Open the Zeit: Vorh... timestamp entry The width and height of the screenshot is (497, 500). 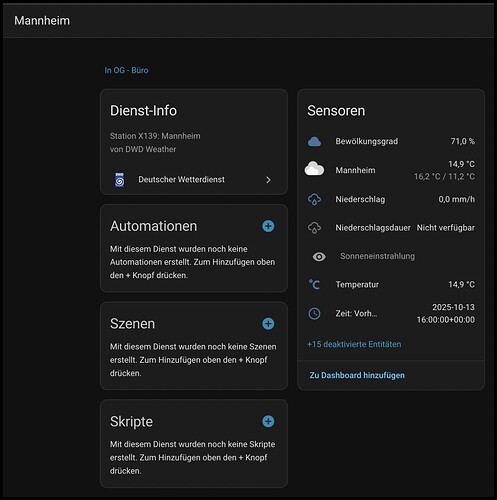pos(391,313)
